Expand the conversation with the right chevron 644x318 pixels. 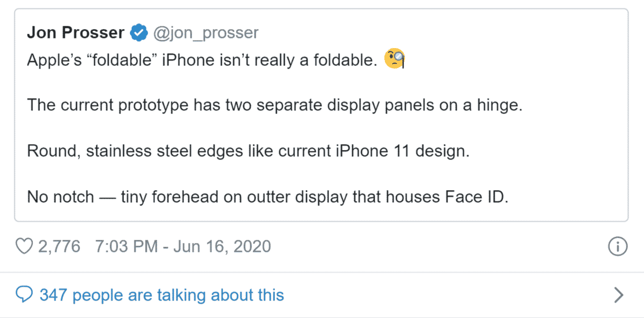coord(618,295)
